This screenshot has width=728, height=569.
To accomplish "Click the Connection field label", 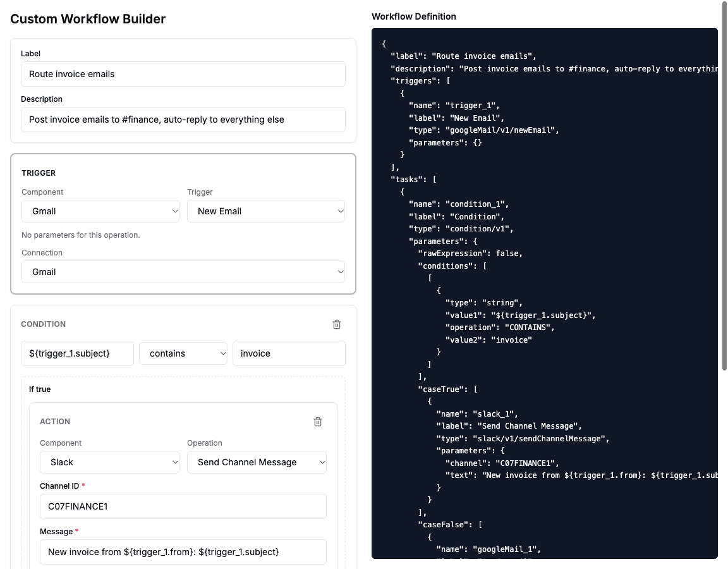I will (x=42, y=253).
